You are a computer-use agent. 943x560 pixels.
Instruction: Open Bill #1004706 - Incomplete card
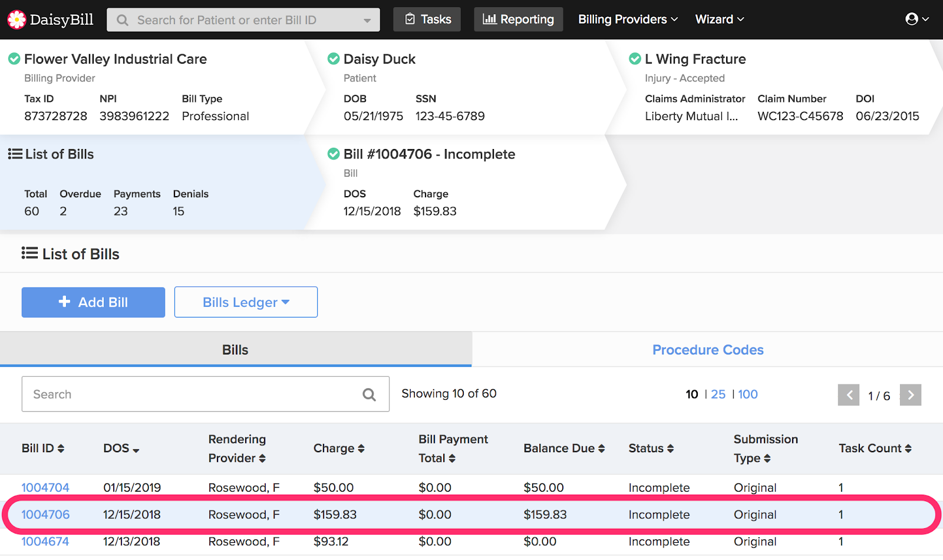point(430,154)
